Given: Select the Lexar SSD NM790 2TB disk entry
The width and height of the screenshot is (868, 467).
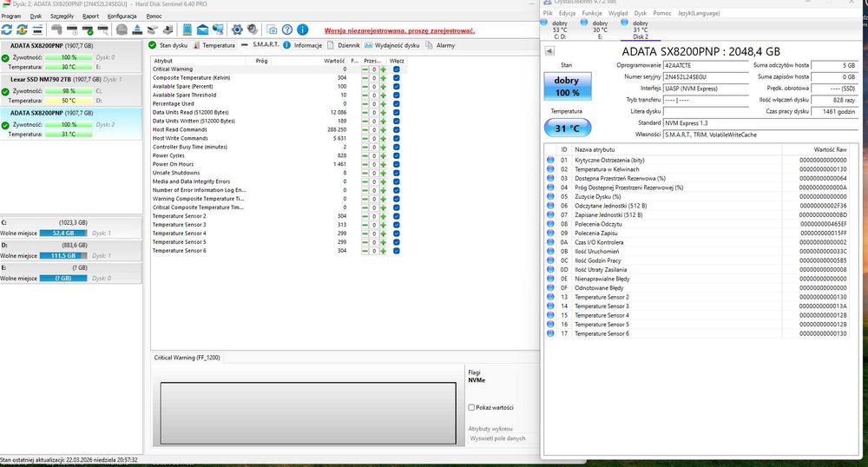Looking at the screenshot, I should pos(71,89).
